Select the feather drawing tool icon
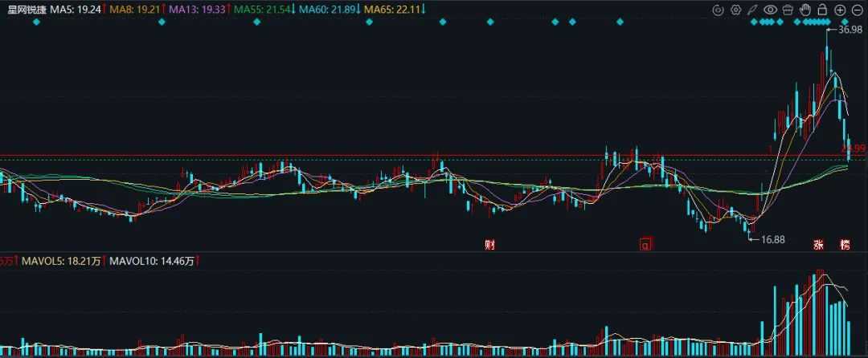868x358 pixels. point(752,10)
